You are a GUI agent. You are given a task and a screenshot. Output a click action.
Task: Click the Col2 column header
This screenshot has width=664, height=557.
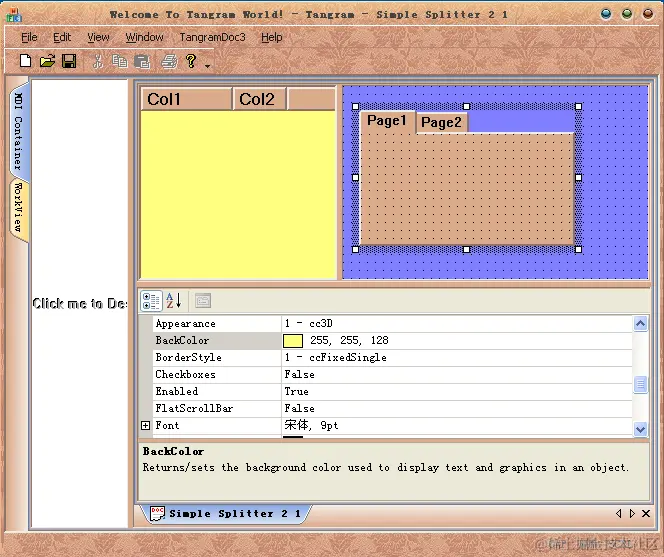pyautogui.click(x=259, y=99)
